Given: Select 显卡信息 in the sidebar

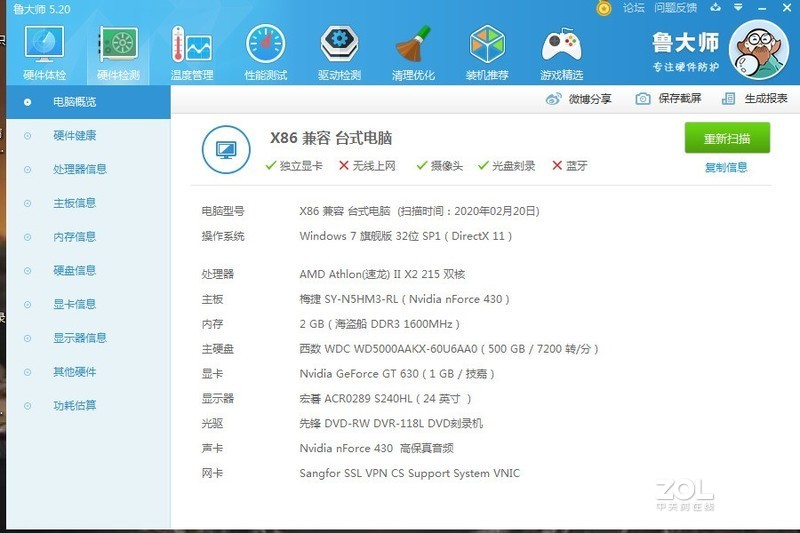Looking at the screenshot, I should click(88, 304).
